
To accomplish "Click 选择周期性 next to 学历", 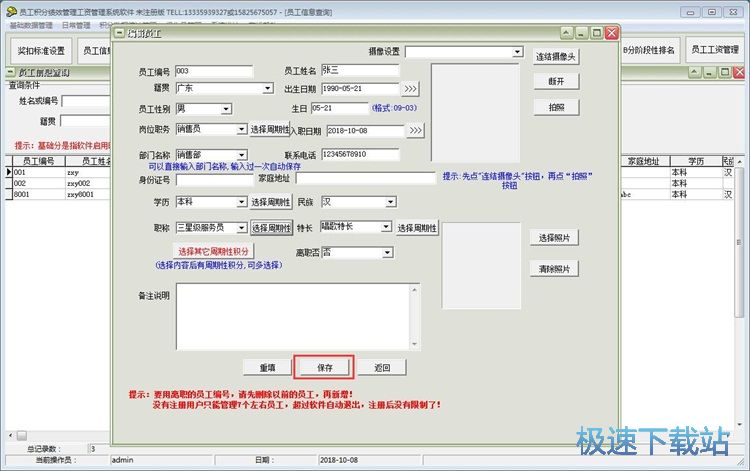I will click(271, 202).
